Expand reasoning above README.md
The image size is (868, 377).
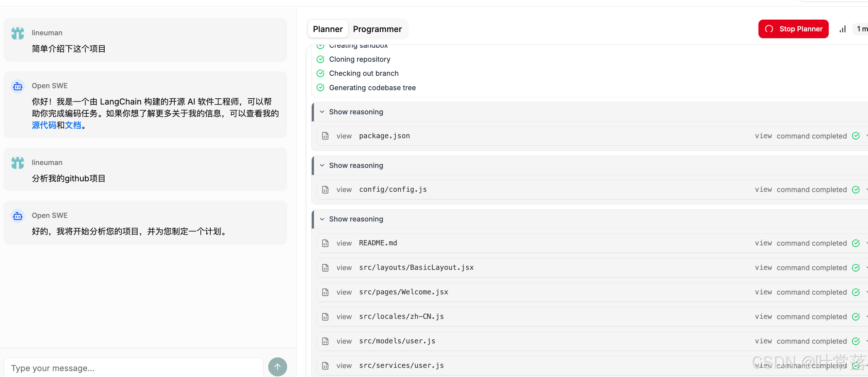pos(356,219)
